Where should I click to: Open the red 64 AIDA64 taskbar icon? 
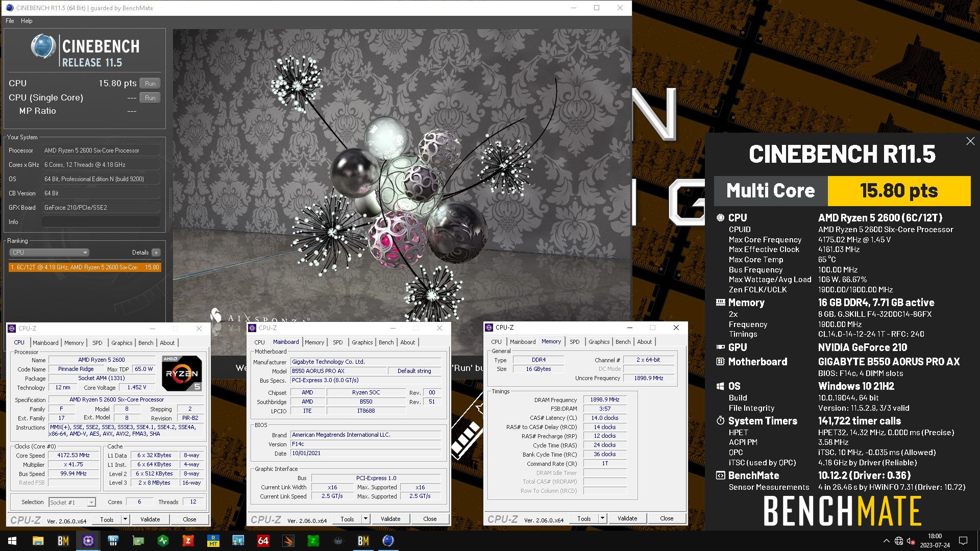263,541
